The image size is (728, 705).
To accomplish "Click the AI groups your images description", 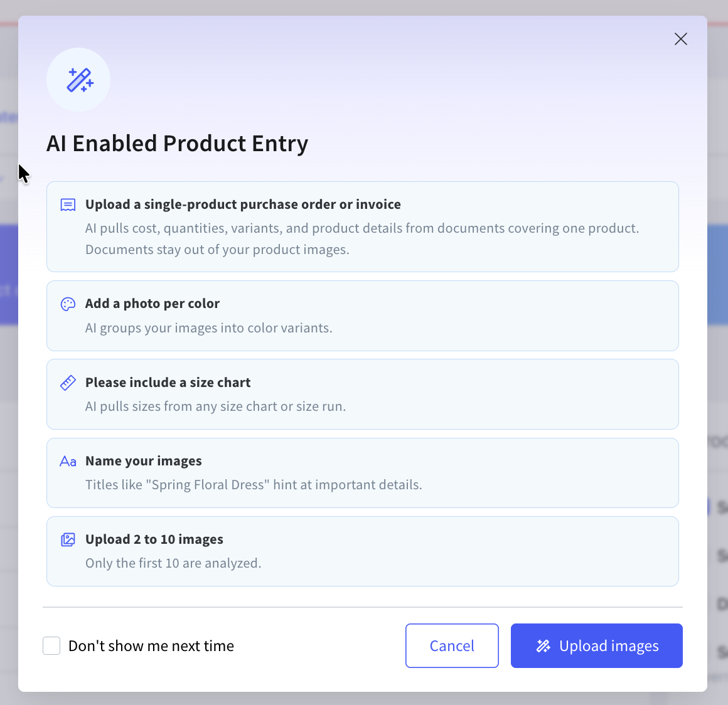I will click(x=209, y=328).
